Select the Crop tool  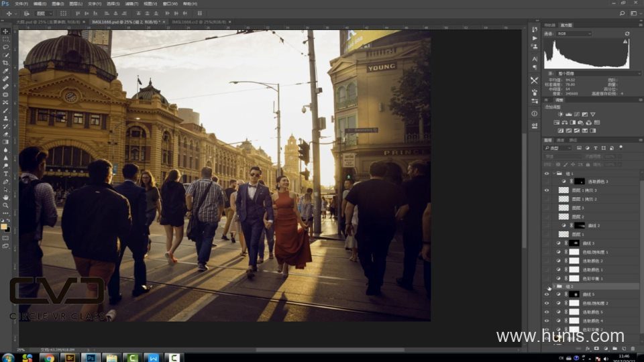pos(5,63)
